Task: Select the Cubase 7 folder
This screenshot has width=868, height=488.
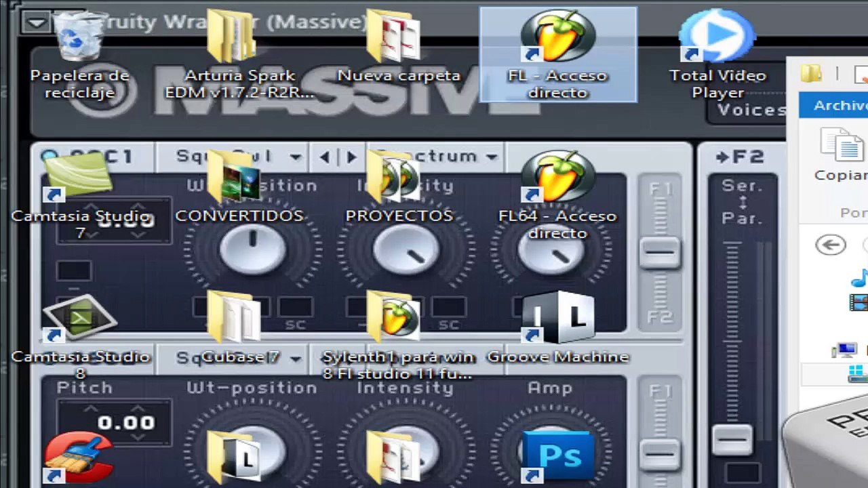Action: 239,328
